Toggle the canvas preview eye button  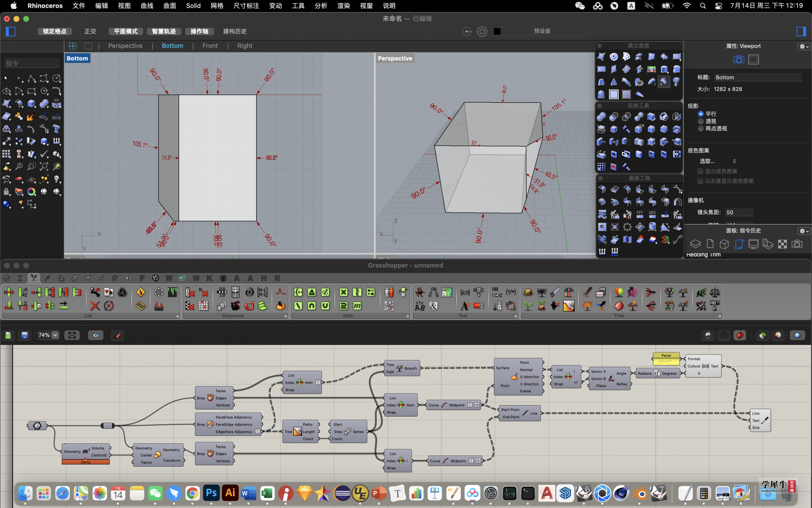(x=96, y=335)
